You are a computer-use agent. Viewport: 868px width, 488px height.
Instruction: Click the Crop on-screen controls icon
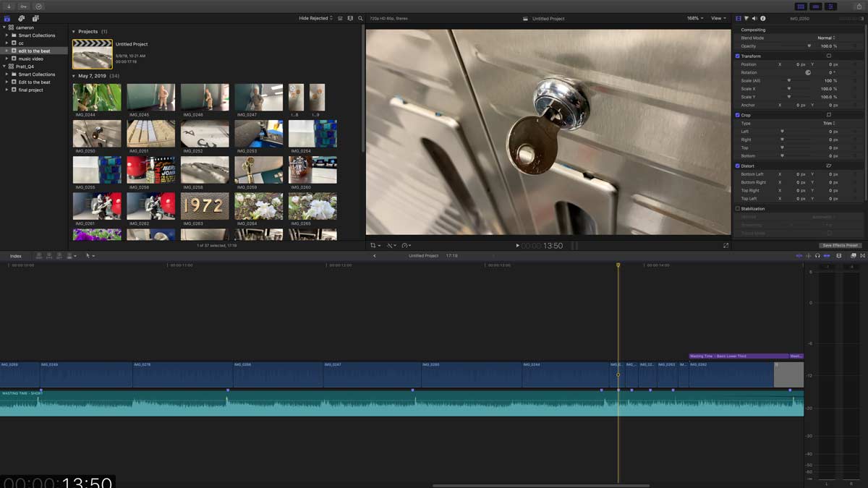click(829, 115)
